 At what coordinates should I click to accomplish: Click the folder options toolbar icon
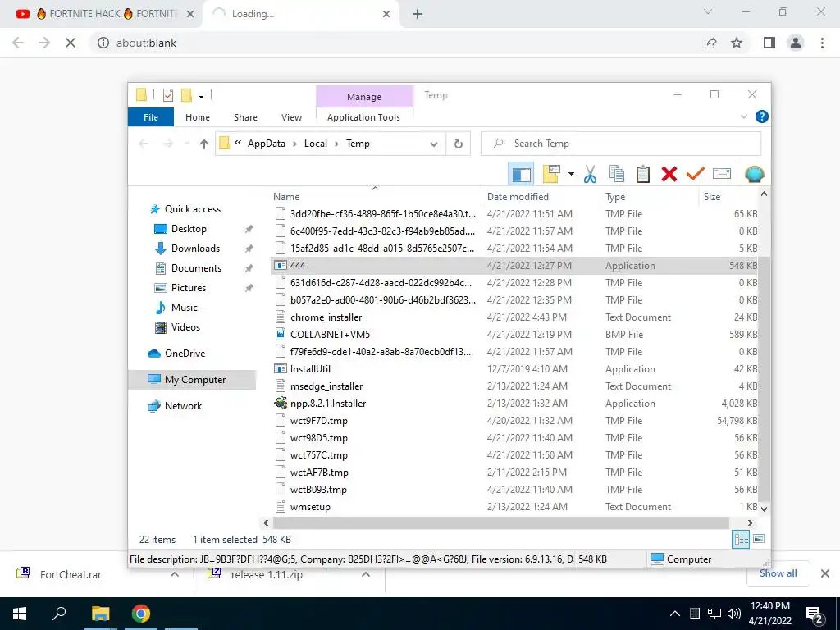point(551,174)
